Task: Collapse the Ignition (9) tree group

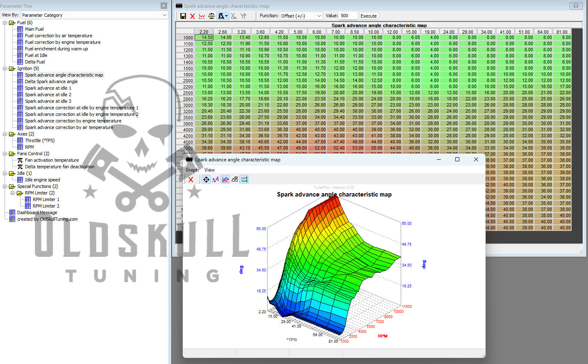Action: [x=5, y=68]
